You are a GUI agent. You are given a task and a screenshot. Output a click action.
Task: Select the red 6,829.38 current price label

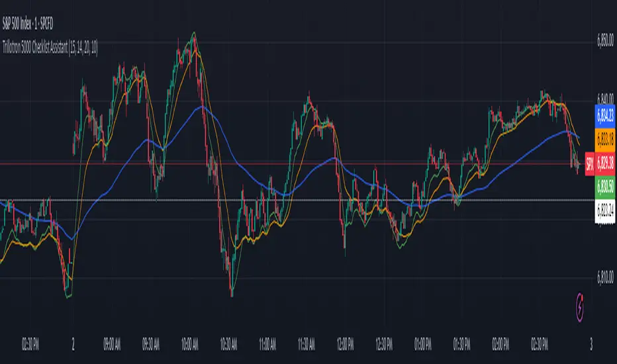click(605, 163)
